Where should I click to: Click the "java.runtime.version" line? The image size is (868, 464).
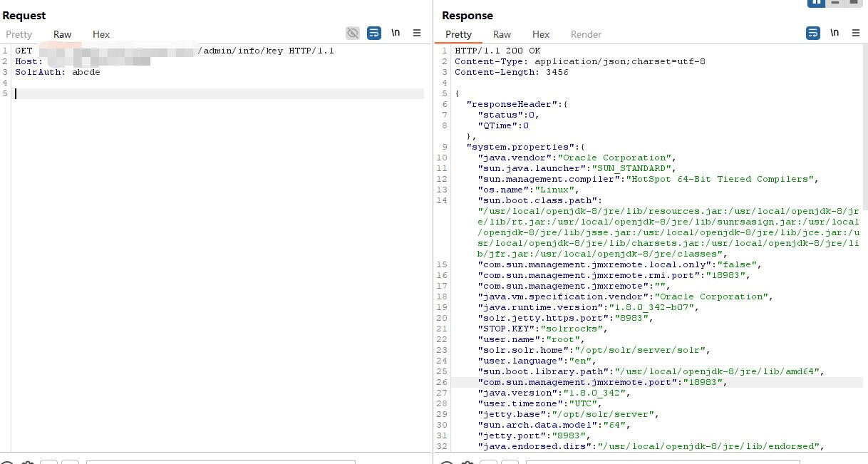589,307
